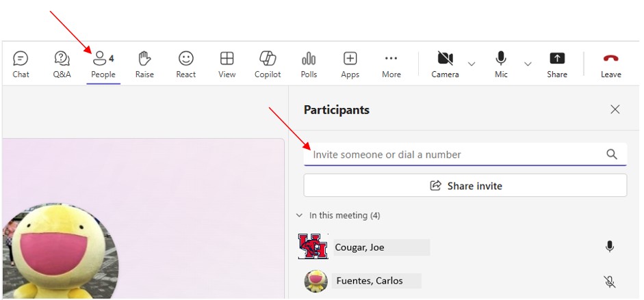Click the large yellow character video avatar
The image size is (644, 300).
tap(60, 251)
